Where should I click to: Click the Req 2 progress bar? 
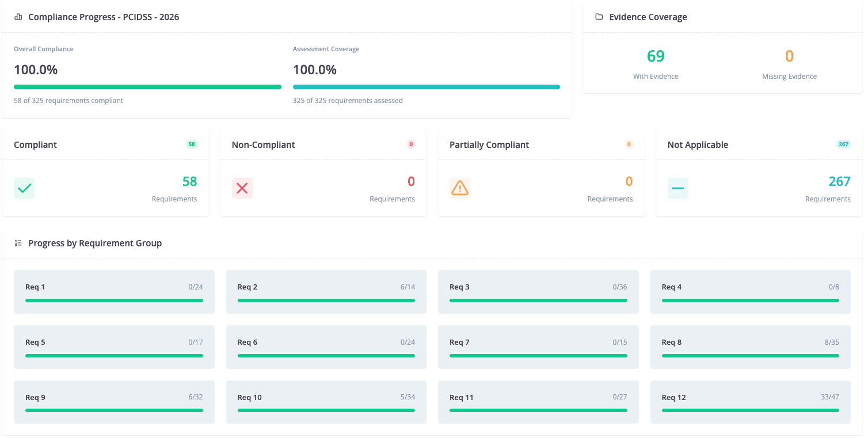[326, 300]
